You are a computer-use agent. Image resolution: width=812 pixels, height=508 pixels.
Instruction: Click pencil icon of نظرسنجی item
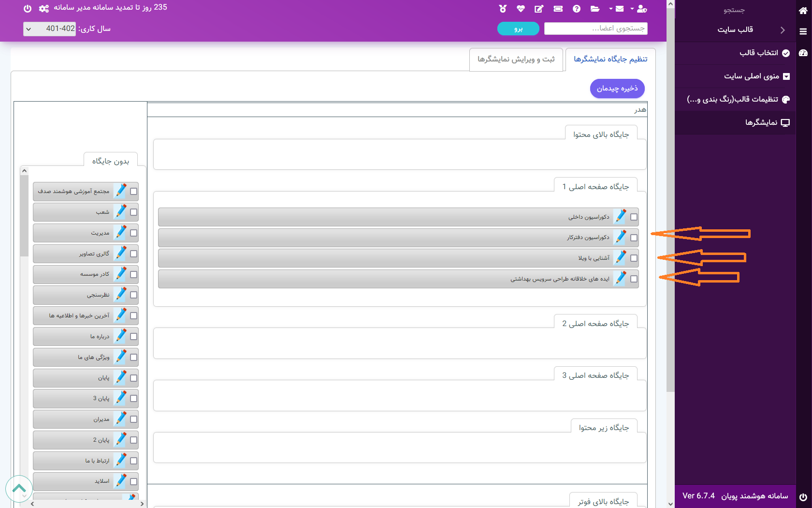(120, 295)
